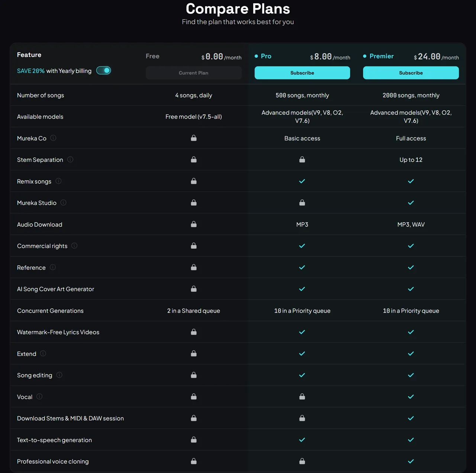This screenshot has width=476, height=473.
Task: Click the Current Plan button under Free
Action: click(x=193, y=73)
